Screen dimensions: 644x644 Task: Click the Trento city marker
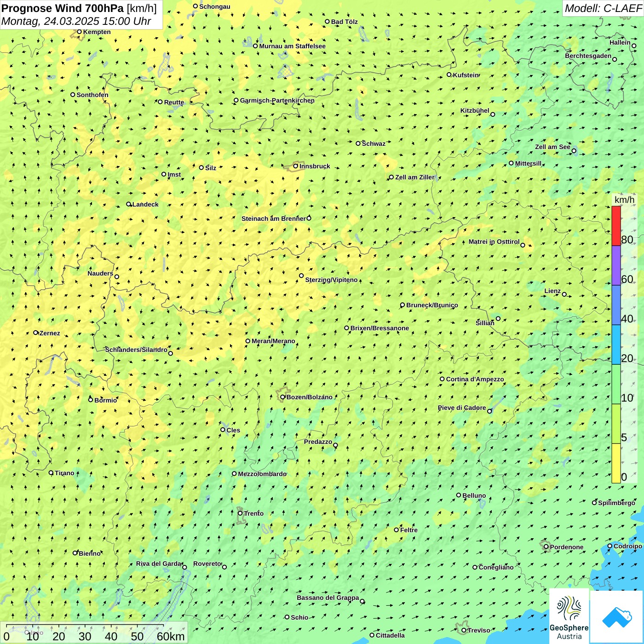point(240,513)
